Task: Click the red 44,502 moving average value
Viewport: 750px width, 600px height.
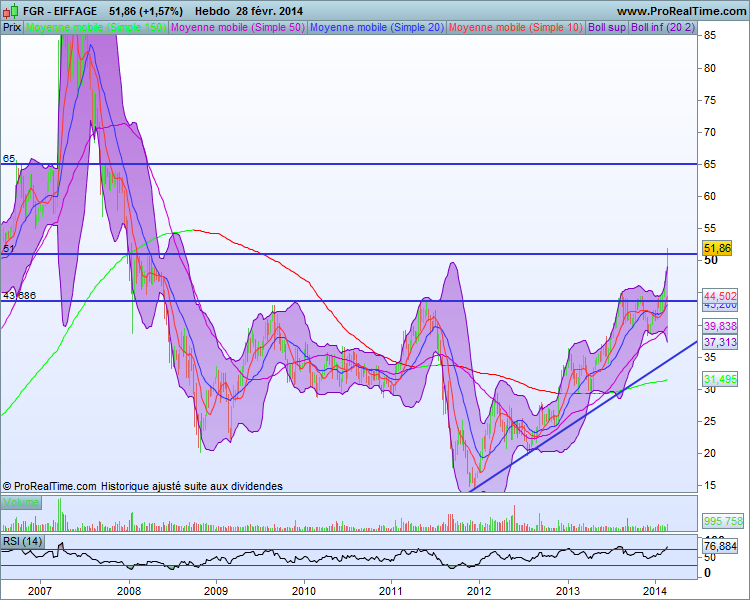Action: 720,296
